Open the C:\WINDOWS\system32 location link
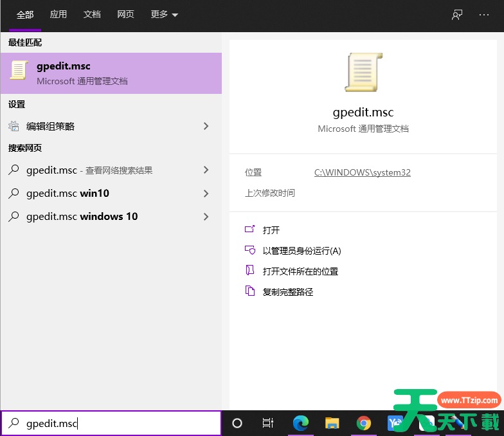The height and width of the screenshot is (436, 504). pyautogui.click(x=362, y=172)
